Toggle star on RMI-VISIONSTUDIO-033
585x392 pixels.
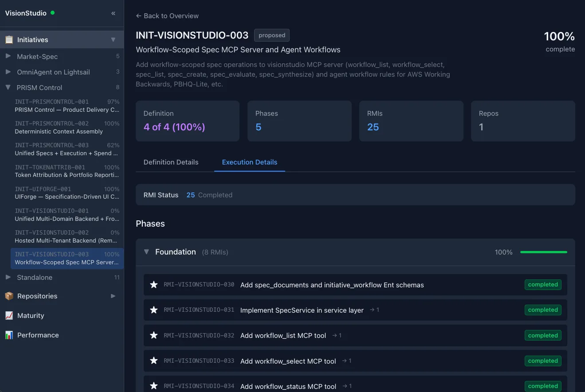coord(154,361)
